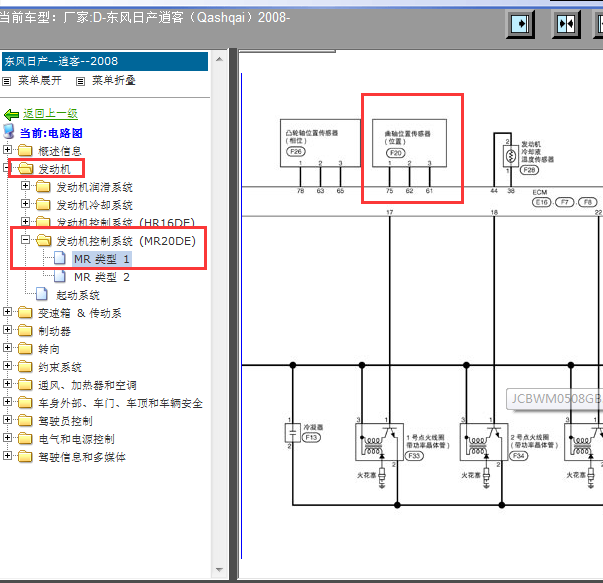Click the sidebar scrollbar down arrow
603x583 pixels.
point(219,570)
